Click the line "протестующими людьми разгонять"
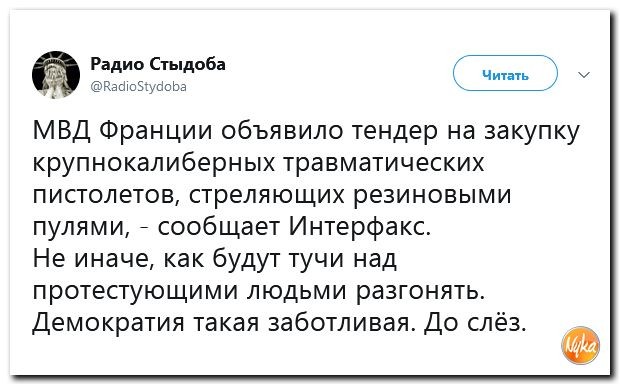This screenshot has width=621, height=386. pos(259,292)
